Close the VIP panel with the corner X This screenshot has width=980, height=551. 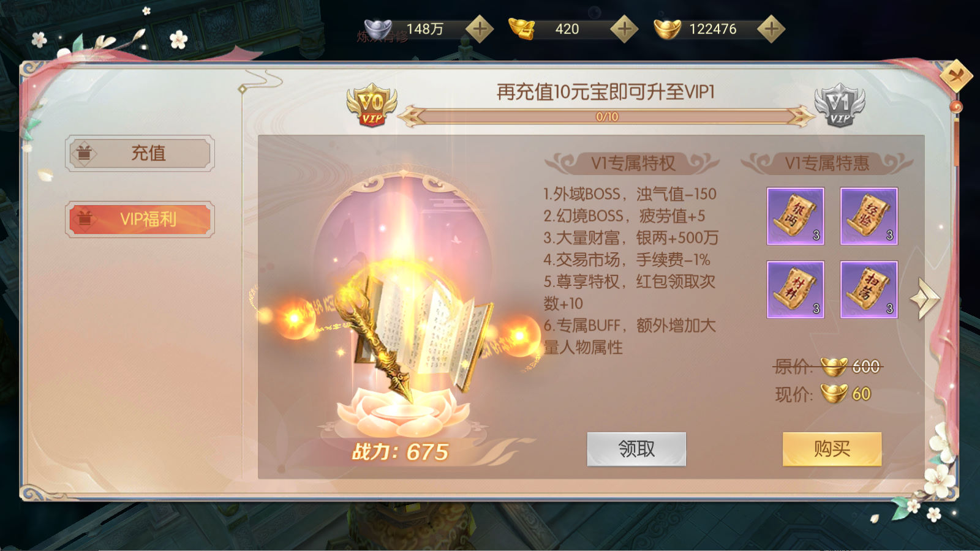coord(956,76)
